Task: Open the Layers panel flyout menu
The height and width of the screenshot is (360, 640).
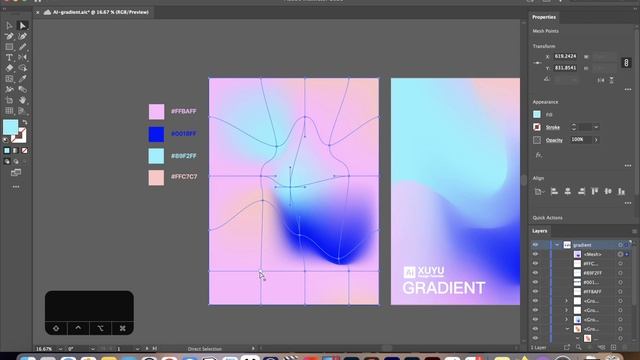Action: (x=634, y=231)
